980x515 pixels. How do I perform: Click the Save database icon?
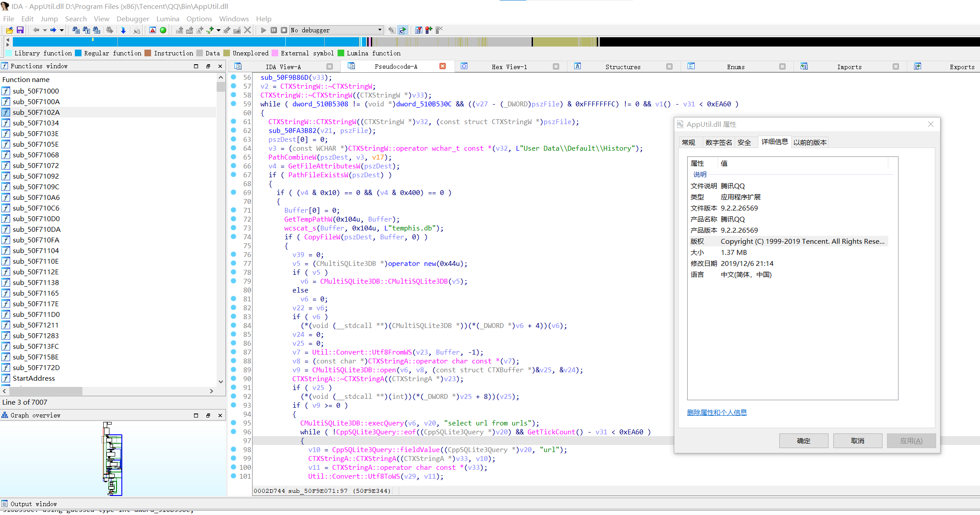pos(20,30)
